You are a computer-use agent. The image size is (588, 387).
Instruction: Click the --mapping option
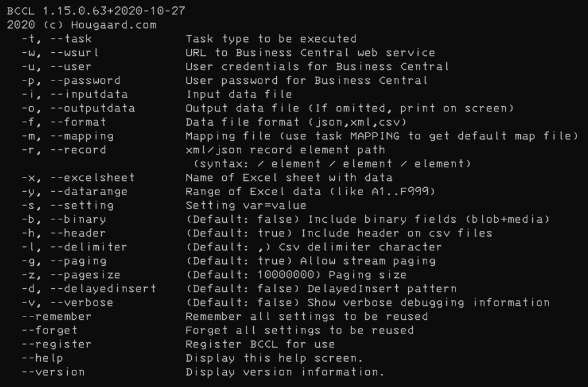(67, 136)
